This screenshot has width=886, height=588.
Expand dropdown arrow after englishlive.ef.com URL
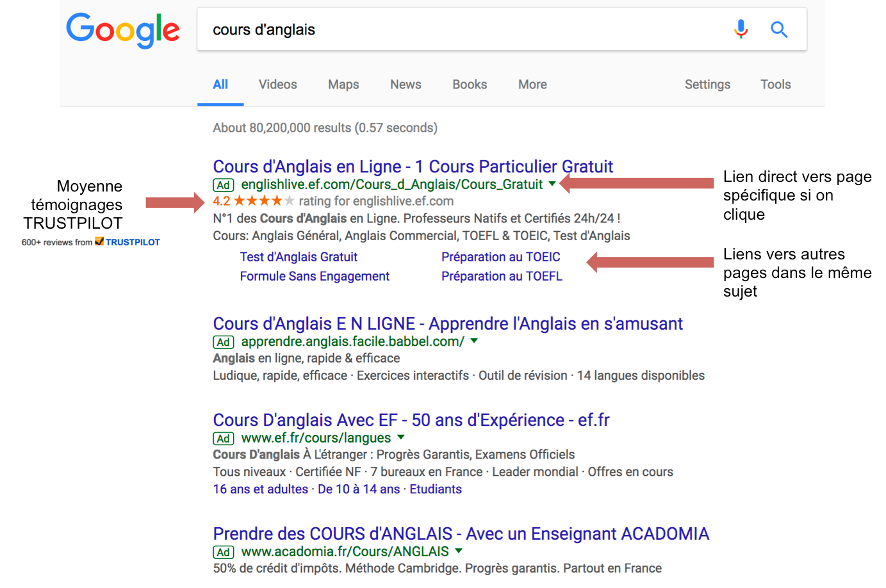(x=552, y=184)
